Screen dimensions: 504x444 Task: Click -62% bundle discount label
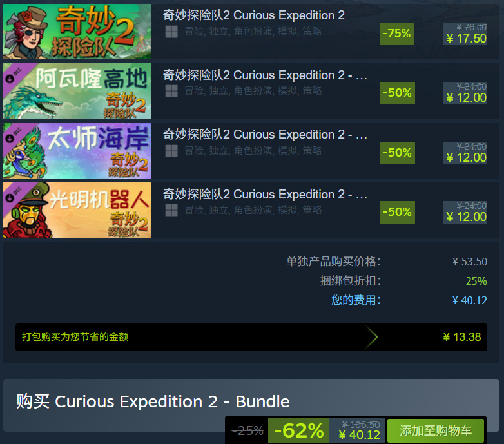pos(298,430)
